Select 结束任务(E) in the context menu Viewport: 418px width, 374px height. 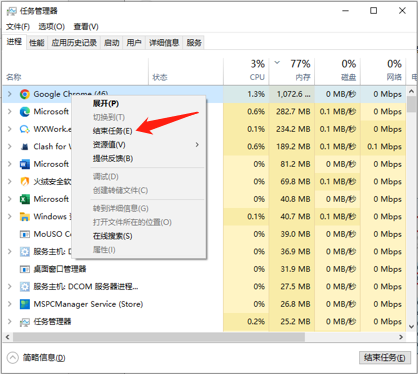(x=112, y=131)
